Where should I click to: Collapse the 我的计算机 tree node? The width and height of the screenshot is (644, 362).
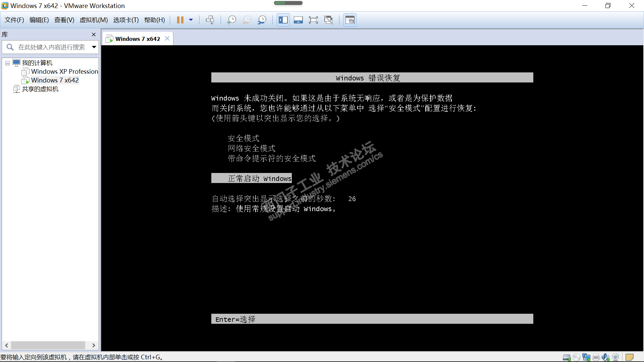click(x=7, y=63)
